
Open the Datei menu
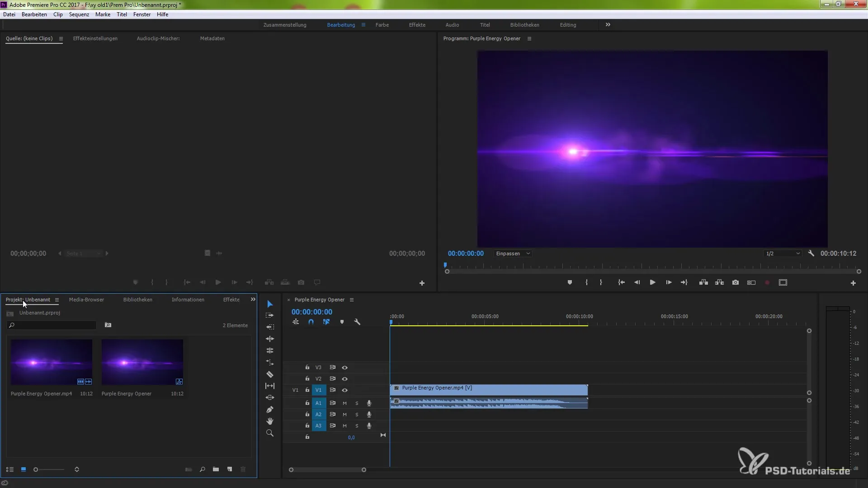pyautogui.click(x=9, y=14)
